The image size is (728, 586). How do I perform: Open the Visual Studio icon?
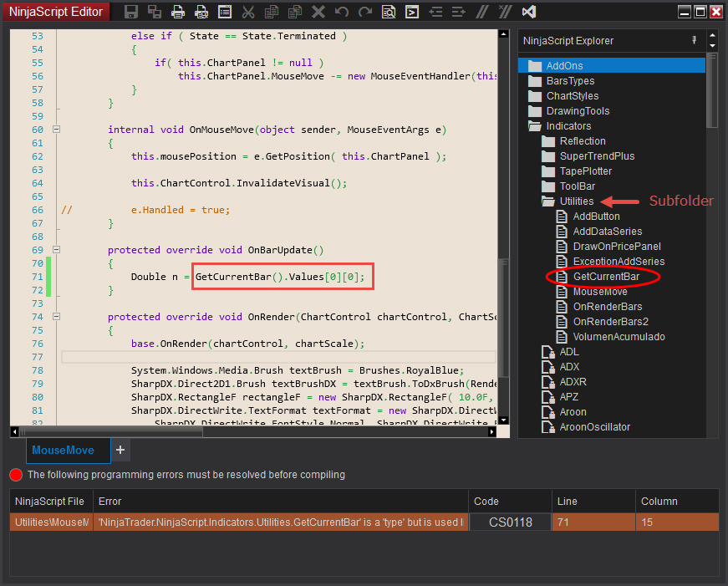pyautogui.click(x=528, y=12)
